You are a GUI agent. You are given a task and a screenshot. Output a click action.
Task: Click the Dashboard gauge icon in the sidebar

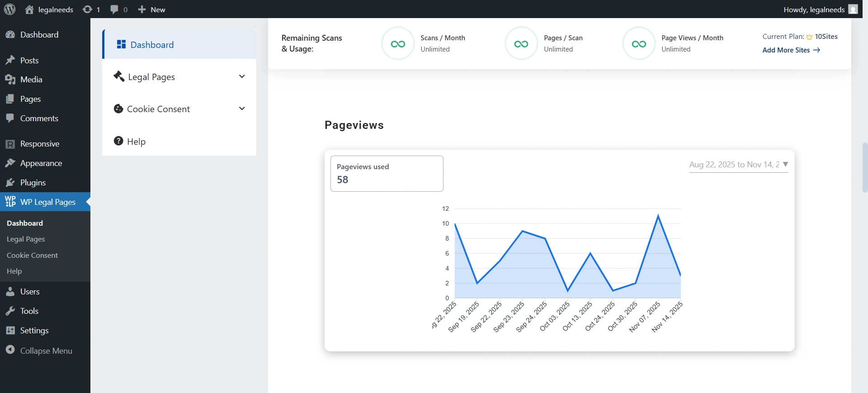pos(10,35)
